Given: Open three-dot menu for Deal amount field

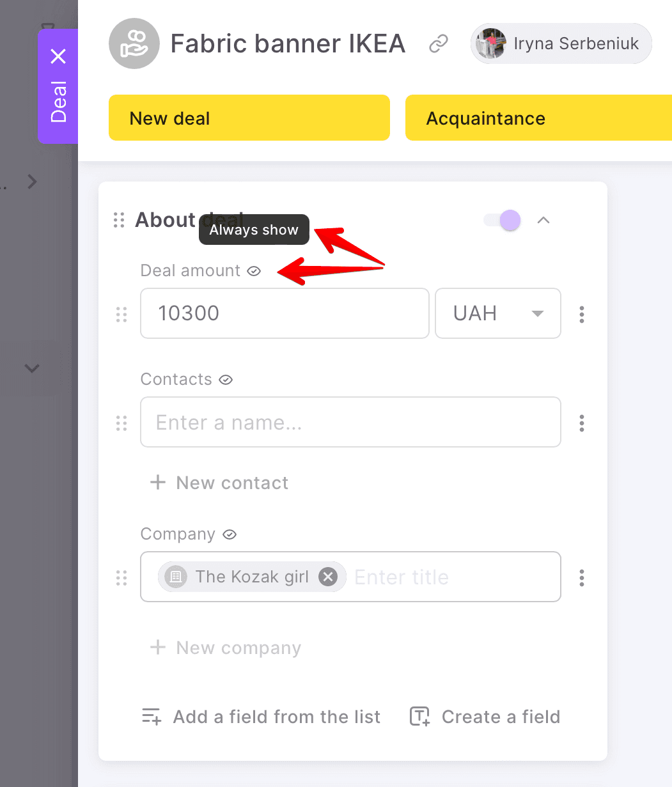Looking at the screenshot, I should point(581,314).
